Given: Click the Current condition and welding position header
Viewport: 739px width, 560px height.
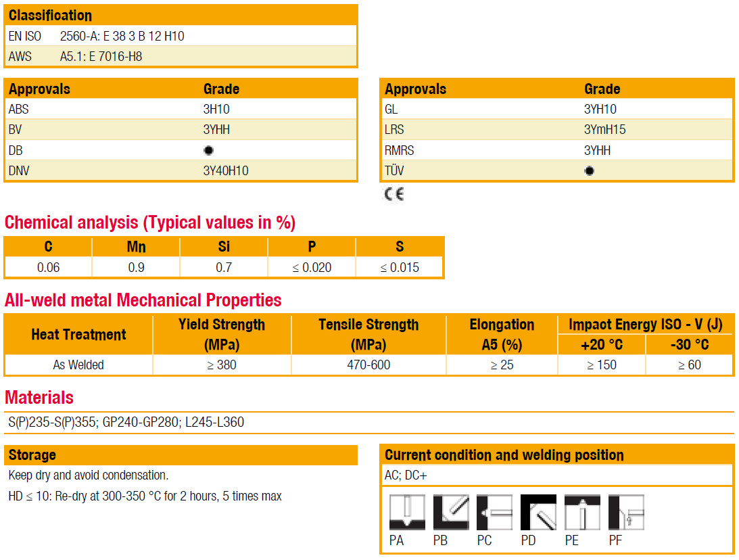Looking at the screenshot, I should pos(504,455).
